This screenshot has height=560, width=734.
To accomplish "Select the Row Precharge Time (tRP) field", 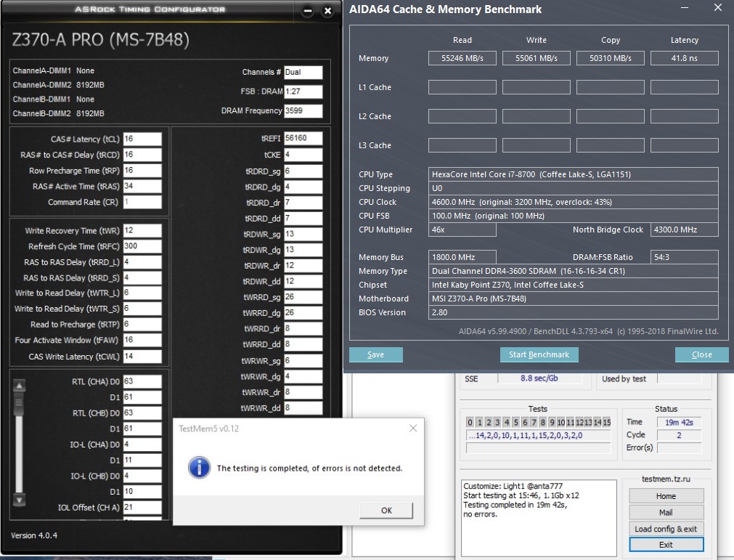I will coord(142,171).
